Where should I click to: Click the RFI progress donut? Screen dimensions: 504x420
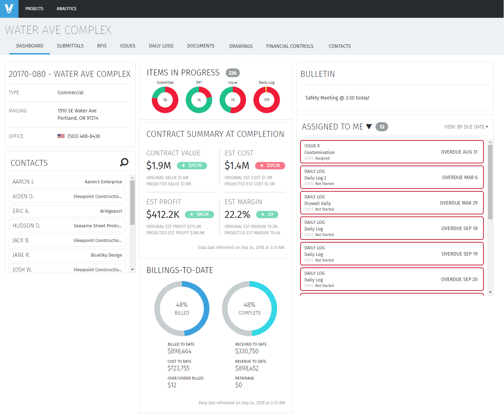pyautogui.click(x=199, y=100)
